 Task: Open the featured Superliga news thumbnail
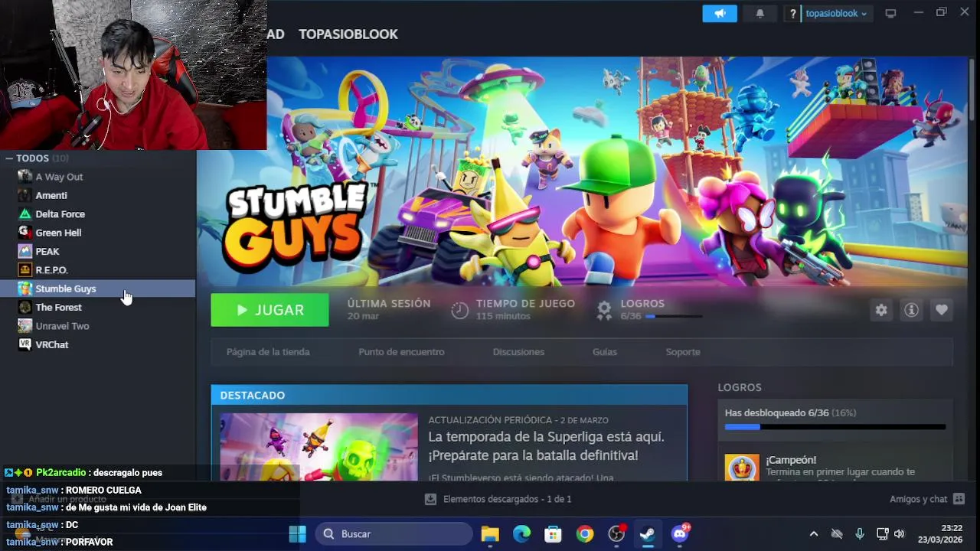click(319, 447)
